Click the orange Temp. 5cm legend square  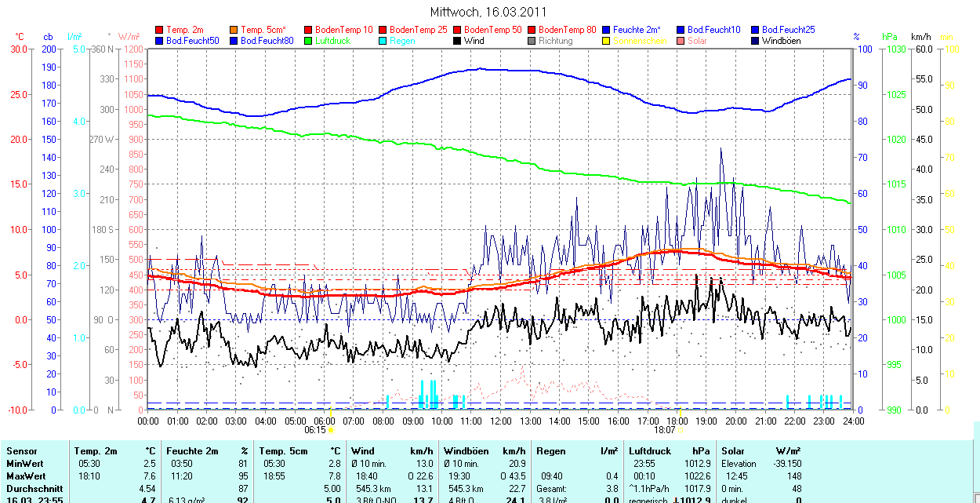pos(234,30)
